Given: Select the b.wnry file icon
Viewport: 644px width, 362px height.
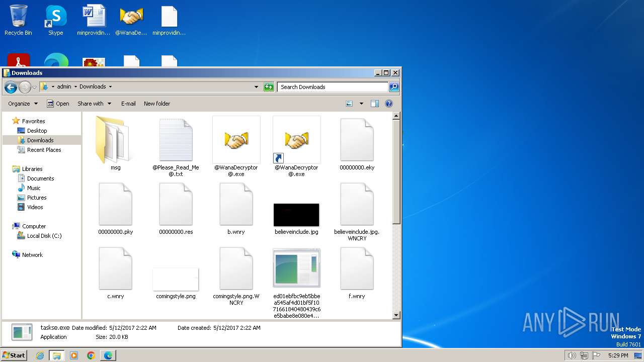Looking at the screenshot, I should 236,204.
